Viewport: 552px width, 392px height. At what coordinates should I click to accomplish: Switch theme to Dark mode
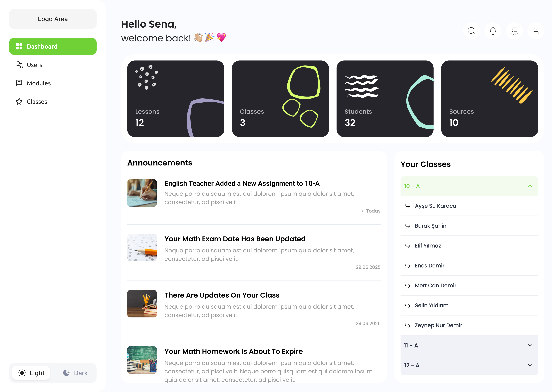click(x=75, y=373)
